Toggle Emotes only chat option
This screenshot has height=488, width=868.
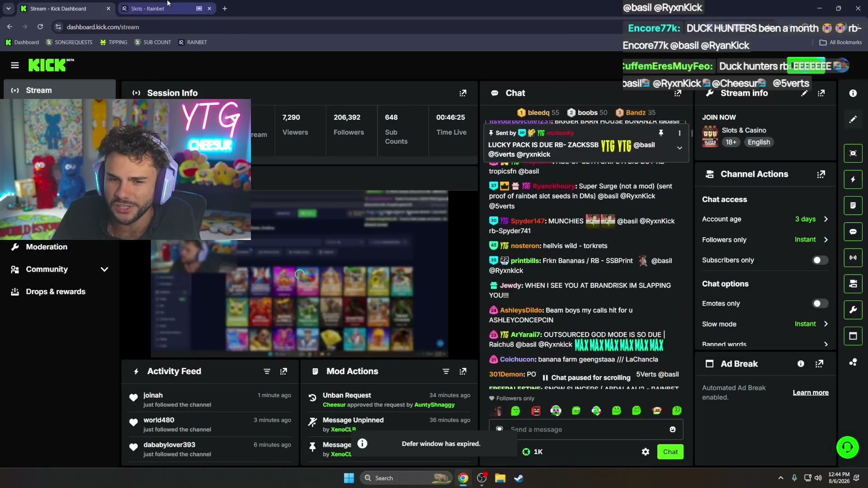820,304
